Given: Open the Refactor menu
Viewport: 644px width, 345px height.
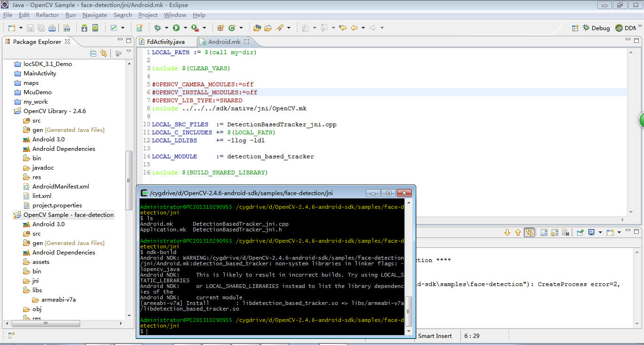Looking at the screenshot, I should pyautogui.click(x=47, y=15).
